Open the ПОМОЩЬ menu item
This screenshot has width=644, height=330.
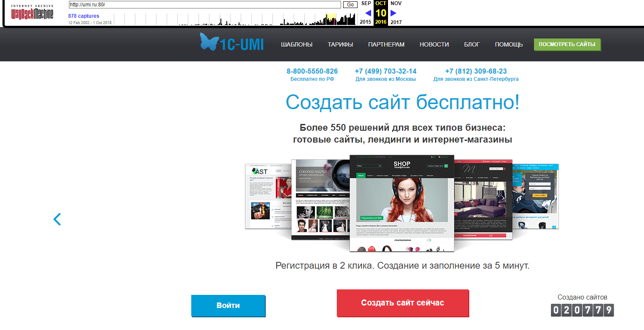pyautogui.click(x=509, y=44)
